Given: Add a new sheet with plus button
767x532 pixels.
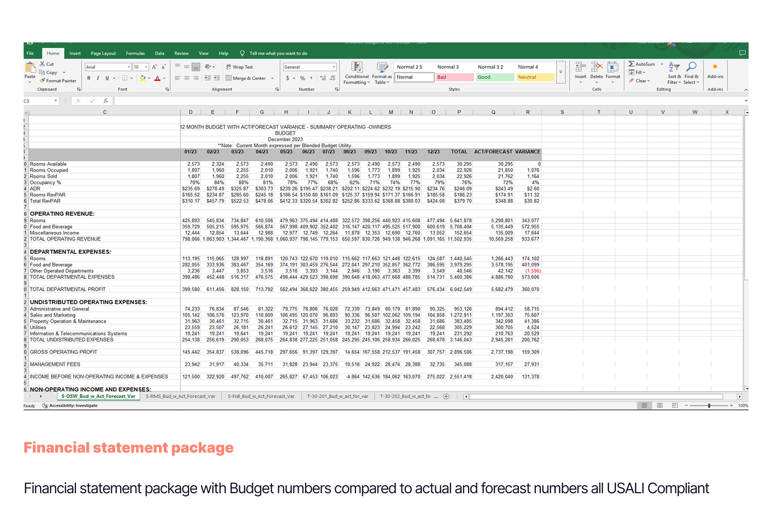Looking at the screenshot, I should (446, 396).
